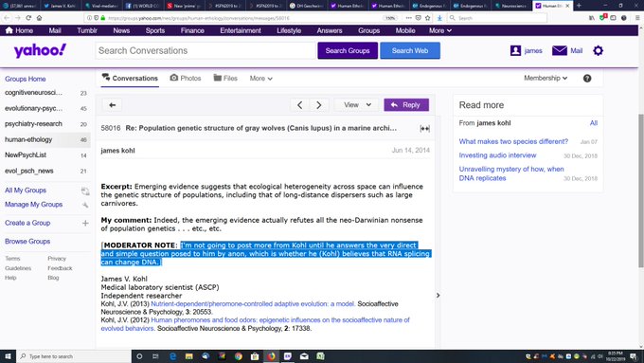Viewport: 644px width, 363px height.
Task: Open the Browse Groups link
Action: click(27, 242)
